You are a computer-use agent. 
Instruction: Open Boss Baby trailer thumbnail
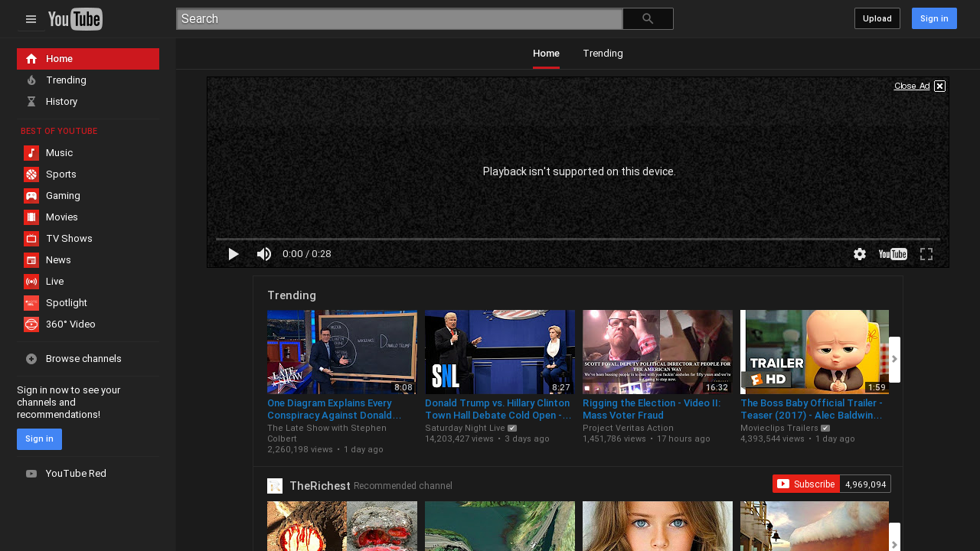point(815,352)
